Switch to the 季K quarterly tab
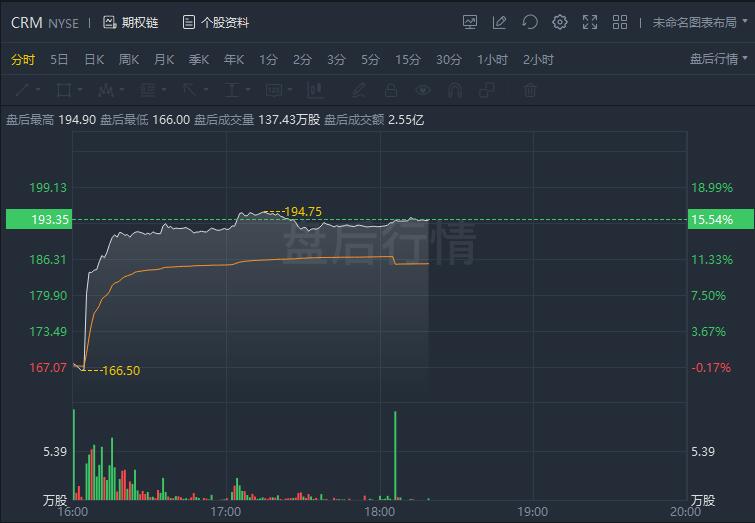Image resolution: width=755 pixels, height=523 pixels. click(x=198, y=60)
